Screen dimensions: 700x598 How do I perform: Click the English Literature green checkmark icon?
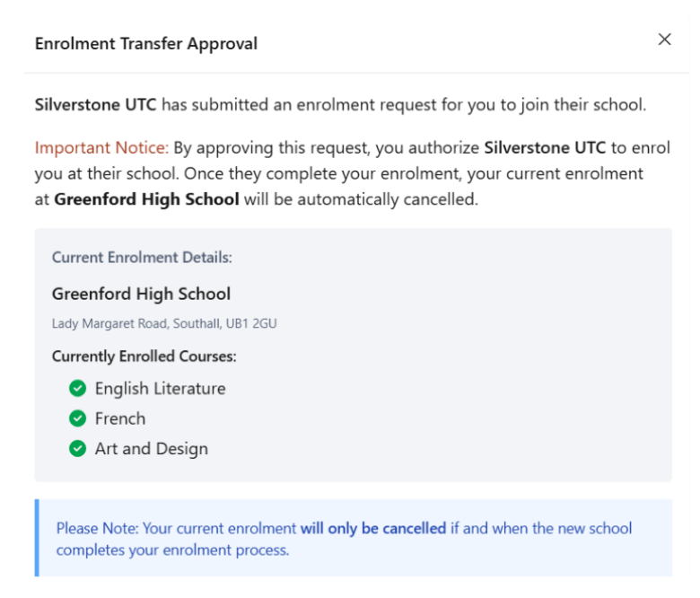coord(78,388)
